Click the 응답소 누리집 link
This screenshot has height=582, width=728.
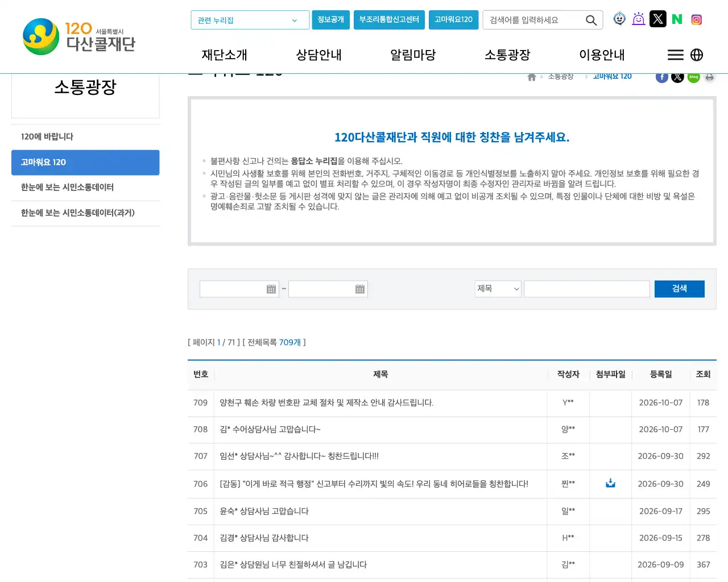coord(314,161)
